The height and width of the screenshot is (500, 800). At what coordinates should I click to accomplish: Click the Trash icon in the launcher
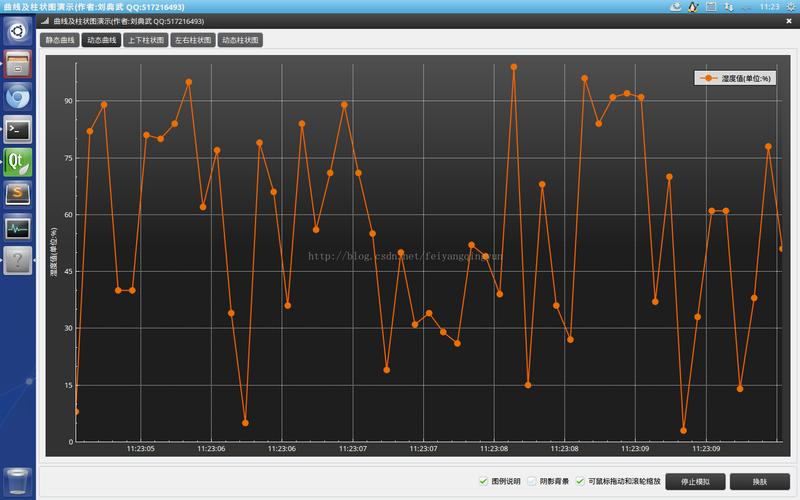click(18, 481)
